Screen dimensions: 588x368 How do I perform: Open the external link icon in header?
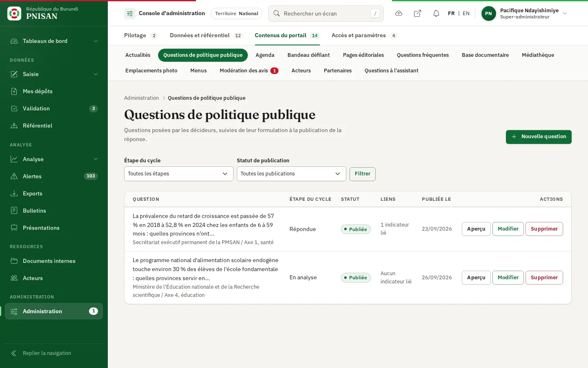(417, 13)
